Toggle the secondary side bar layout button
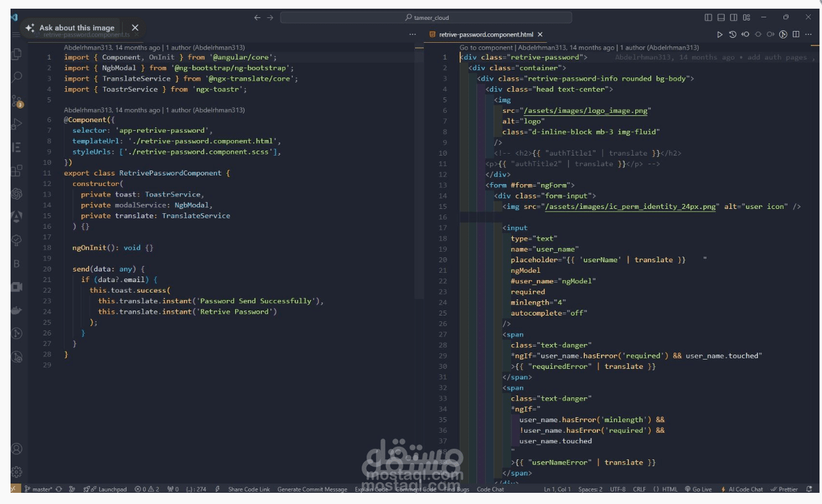822x504 pixels. (x=734, y=17)
